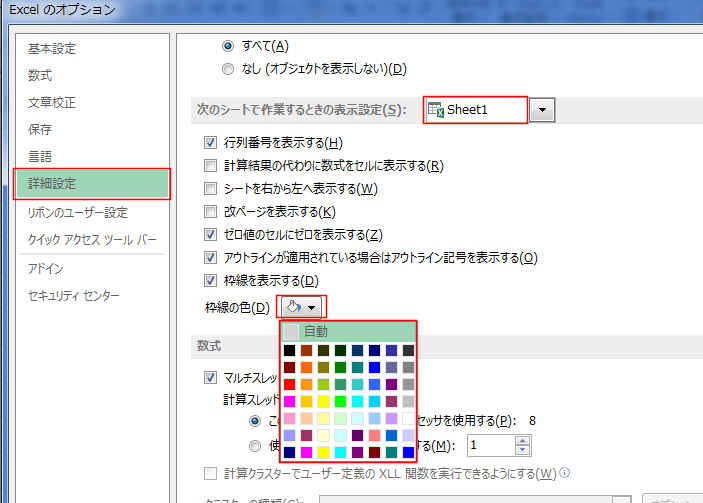
Task: Select the pure red color swatch
Action: coord(290,384)
